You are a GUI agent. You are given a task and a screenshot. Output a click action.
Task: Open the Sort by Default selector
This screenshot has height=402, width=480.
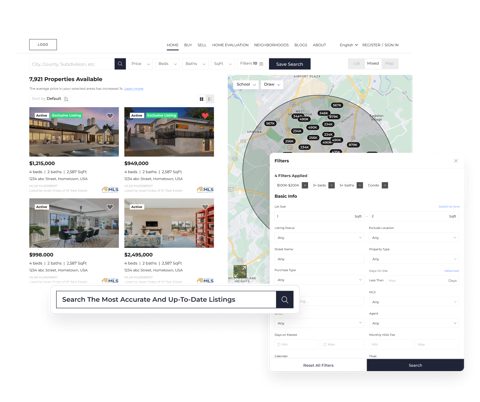coord(50,99)
